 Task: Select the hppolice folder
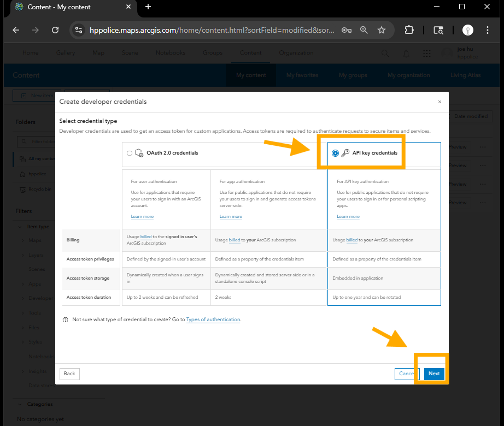[37, 174]
